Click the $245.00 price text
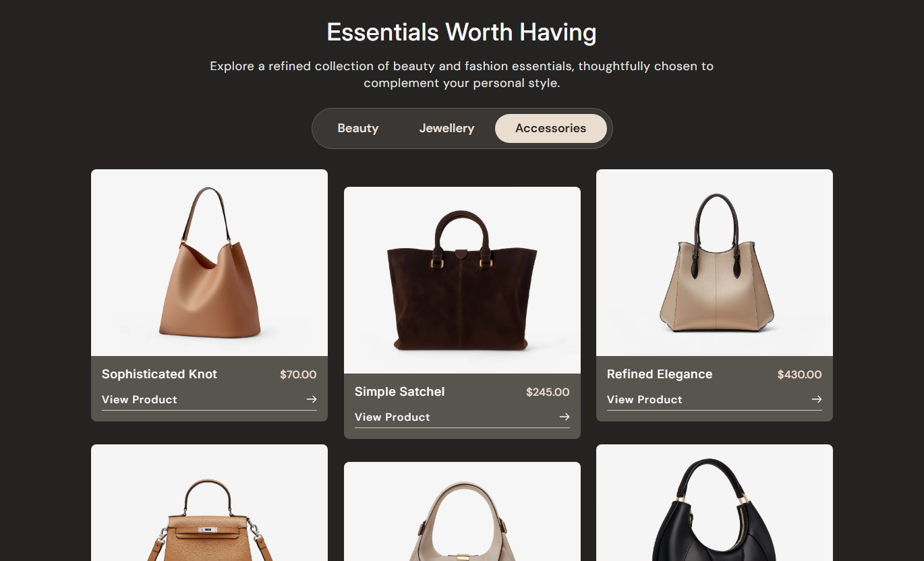The height and width of the screenshot is (561, 924). pyautogui.click(x=548, y=392)
